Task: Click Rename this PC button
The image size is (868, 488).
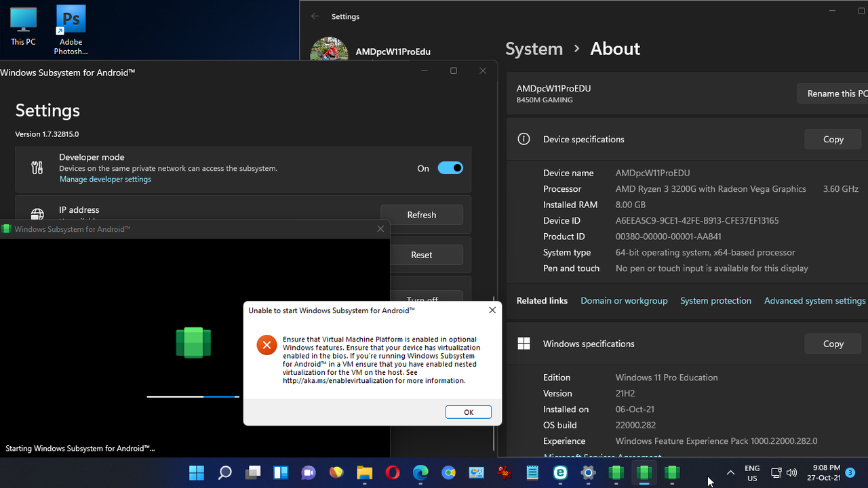Action: tap(833, 94)
